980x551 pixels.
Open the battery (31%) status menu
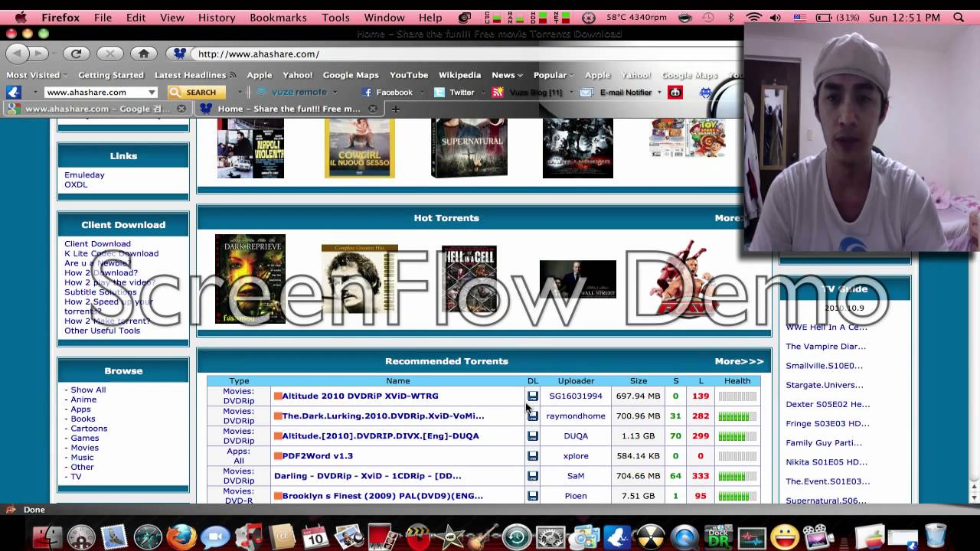pyautogui.click(x=838, y=17)
